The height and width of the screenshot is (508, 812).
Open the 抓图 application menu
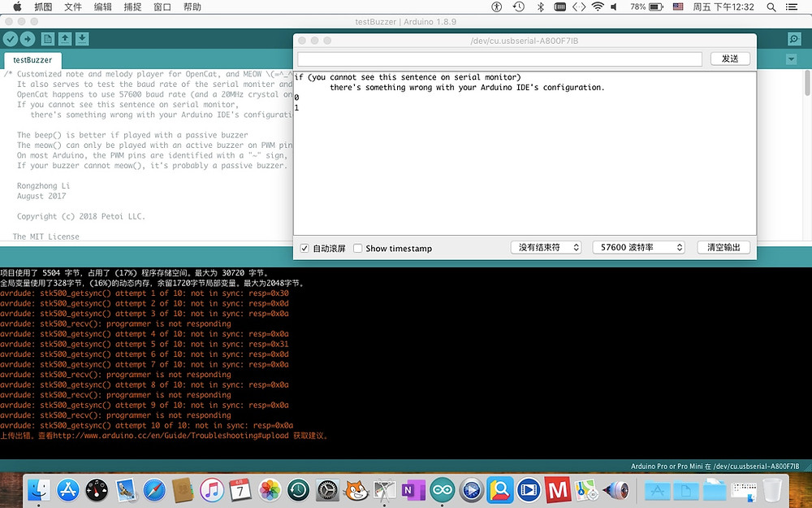click(x=44, y=7)
